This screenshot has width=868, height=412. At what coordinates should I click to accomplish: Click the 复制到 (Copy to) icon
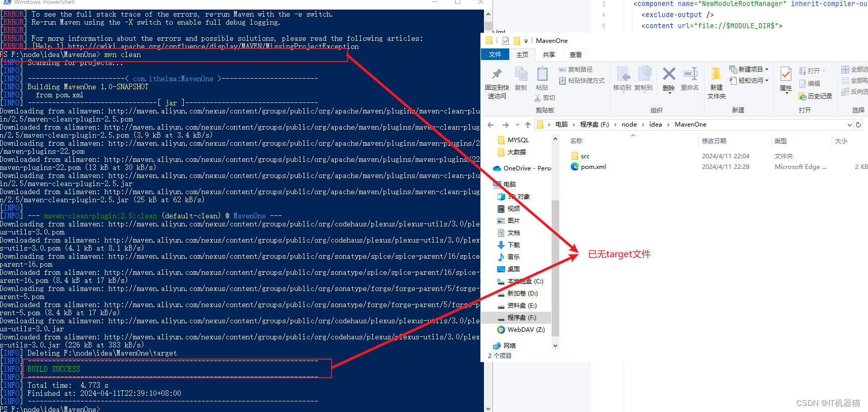(644, 74)
